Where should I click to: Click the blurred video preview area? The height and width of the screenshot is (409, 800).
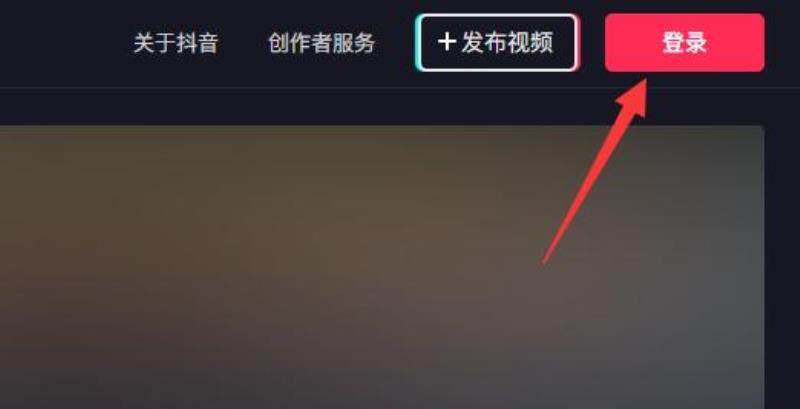[382, 267]
